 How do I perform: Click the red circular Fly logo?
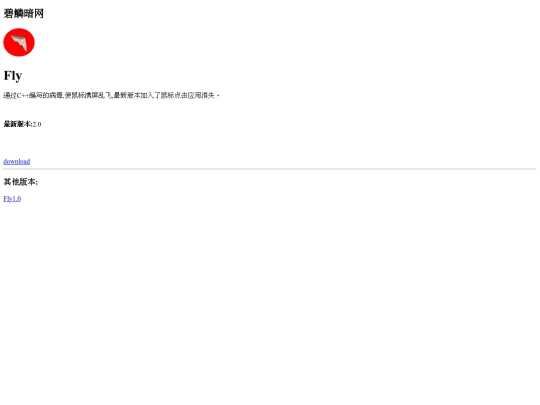click(x=19, y=42)
